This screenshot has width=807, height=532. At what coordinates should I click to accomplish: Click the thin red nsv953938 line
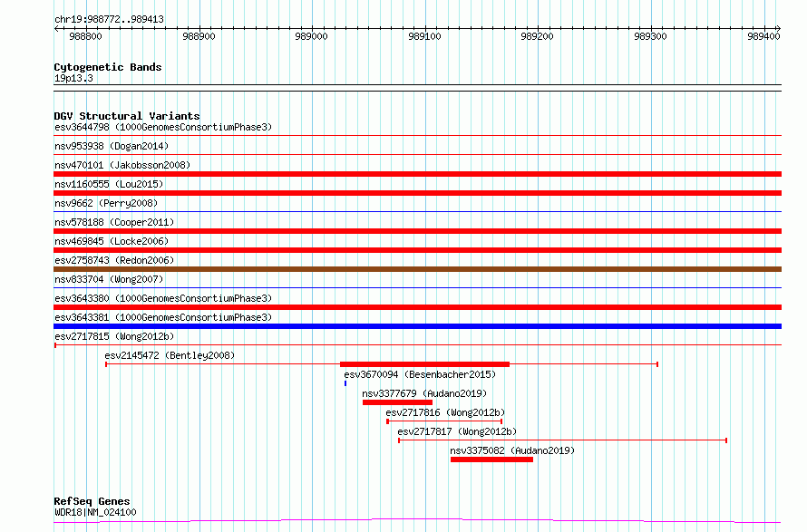pyautogui.click(x=417, y=154)
